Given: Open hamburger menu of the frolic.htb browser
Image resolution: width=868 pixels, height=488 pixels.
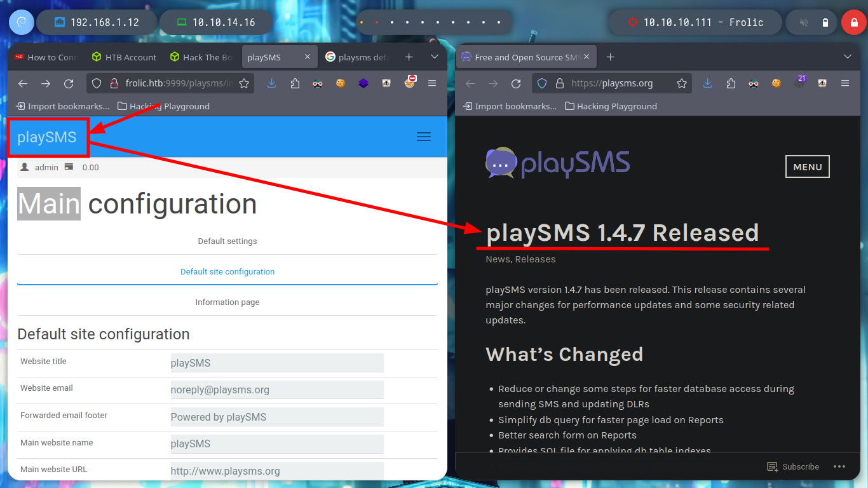Looking at the screenshot, I should 432,83.
